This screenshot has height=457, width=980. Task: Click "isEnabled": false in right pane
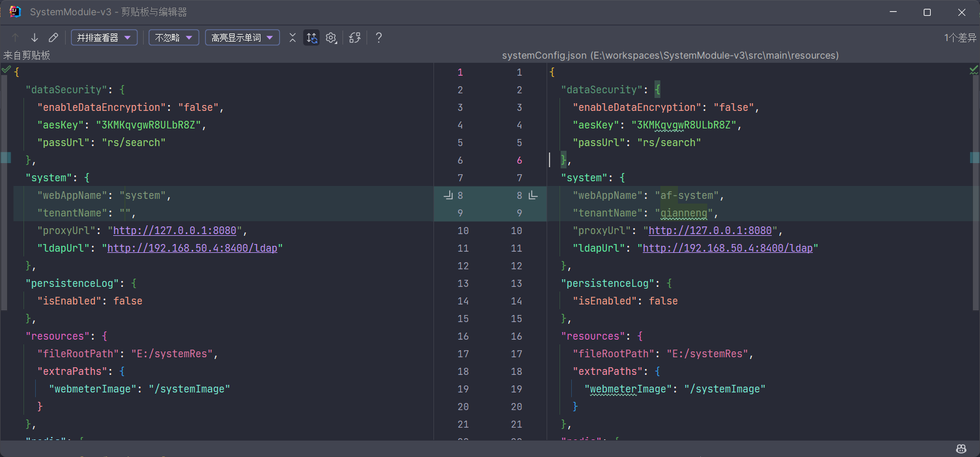coord(625,301)
